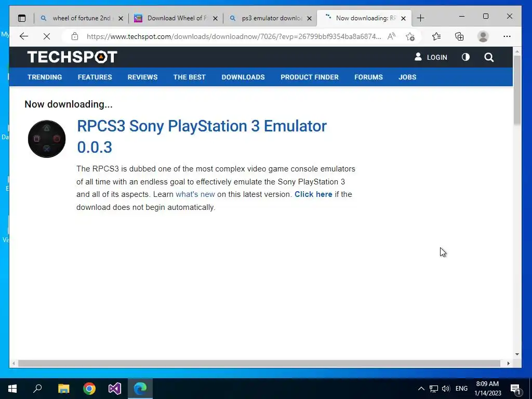
Task: Click the scroll up arrow
Action: [517, 51]
